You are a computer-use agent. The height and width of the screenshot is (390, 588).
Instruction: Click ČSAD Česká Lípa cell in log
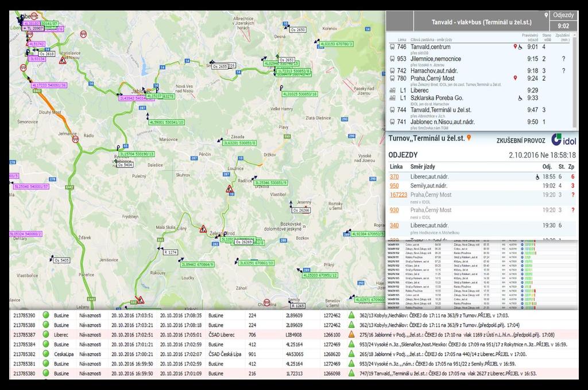[x=224, y=354]
